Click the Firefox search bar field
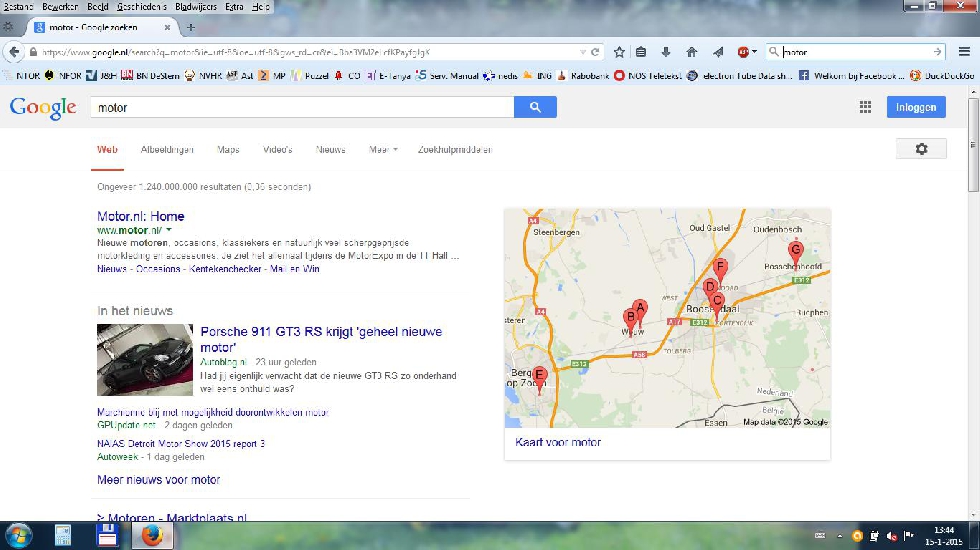The height and width of the screenshot is (550, 980). click(856, 52)
